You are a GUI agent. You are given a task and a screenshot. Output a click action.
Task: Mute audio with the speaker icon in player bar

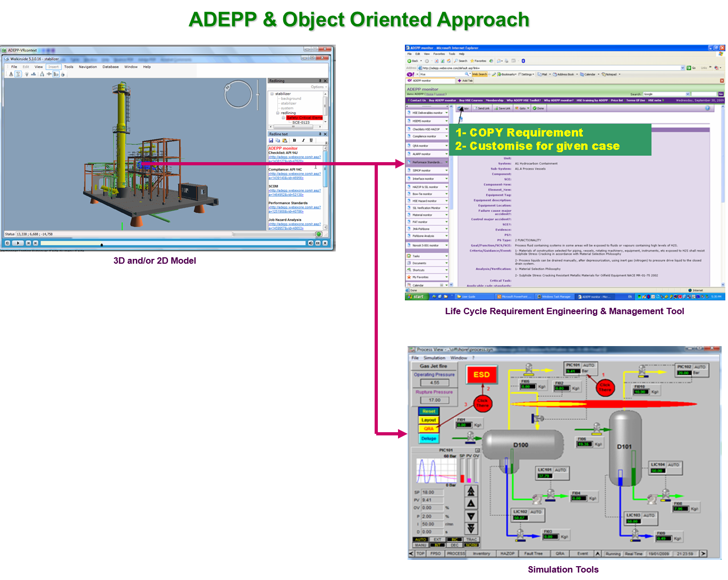[x=310, y=243]
